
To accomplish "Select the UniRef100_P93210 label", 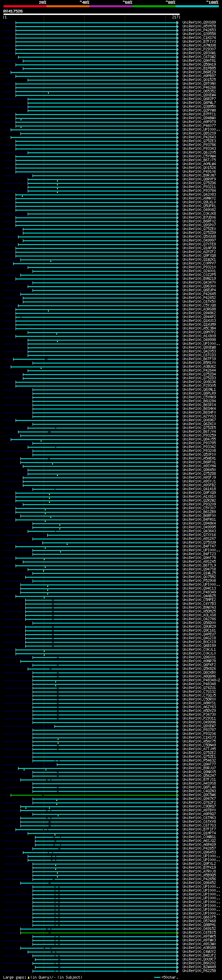I will (x=199, y=267).
